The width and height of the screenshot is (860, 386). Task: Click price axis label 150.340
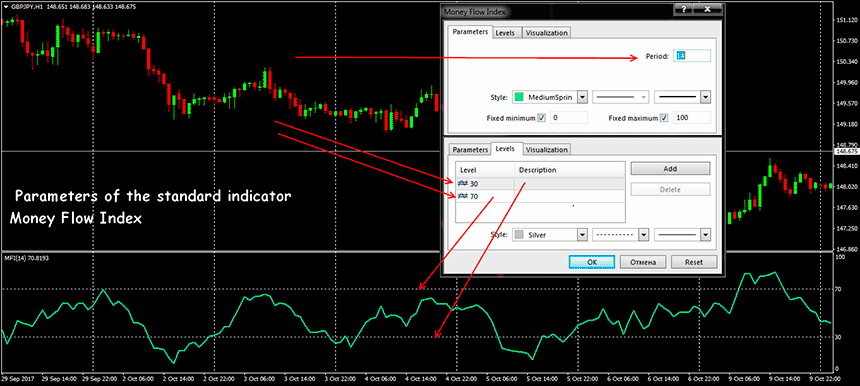pyautogui.click(x=847, y=62)
